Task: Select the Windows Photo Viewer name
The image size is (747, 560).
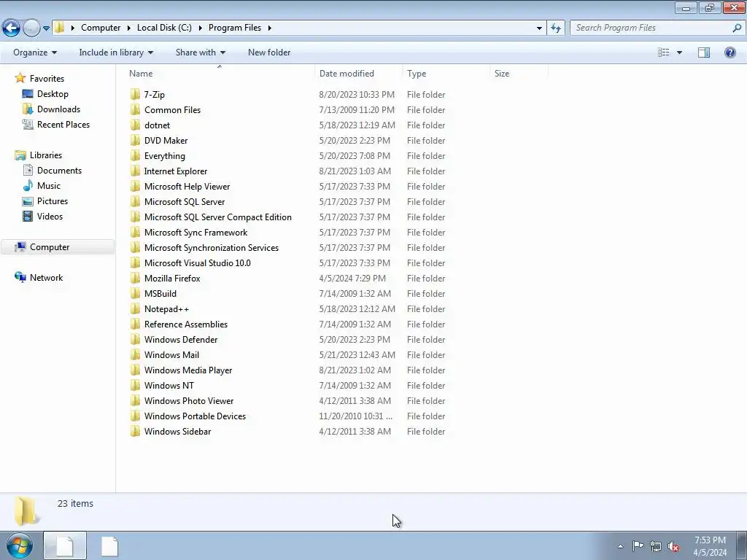Action: click(189, 401)
